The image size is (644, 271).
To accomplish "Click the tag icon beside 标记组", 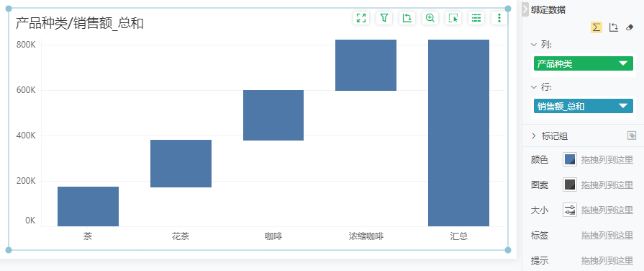I will click(632, 135).
